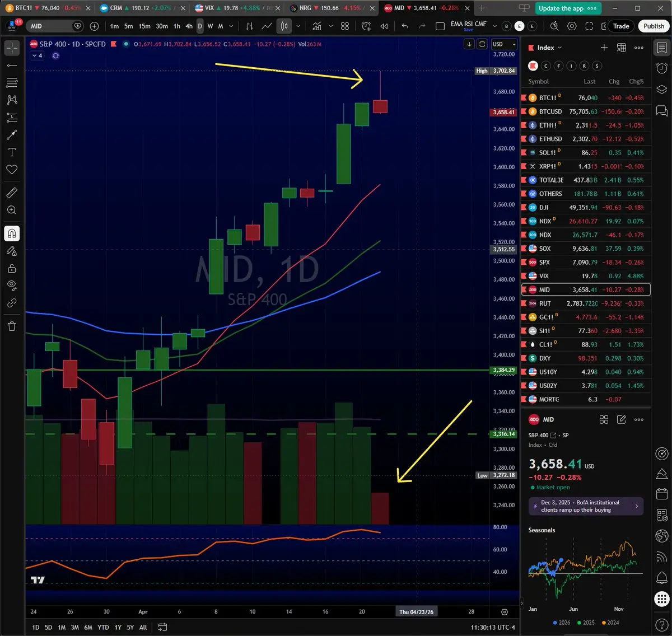672x636 pixels.
Task: Click the Publish button
Action: (x=654, y=26)
